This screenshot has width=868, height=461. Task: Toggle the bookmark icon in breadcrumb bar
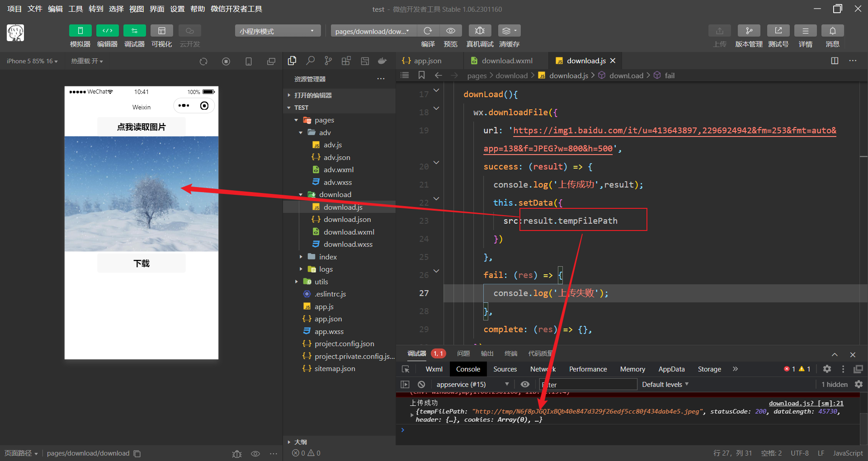click(x=421, y=75)
